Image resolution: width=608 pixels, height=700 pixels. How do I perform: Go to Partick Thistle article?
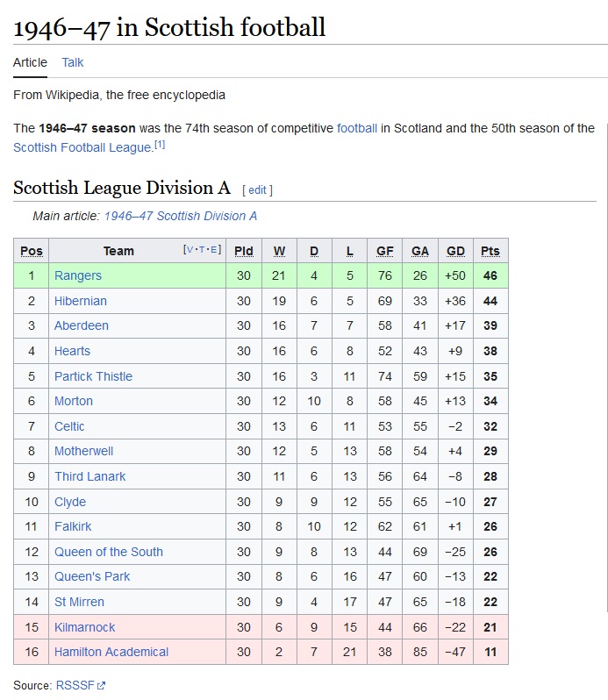[93, 376]
